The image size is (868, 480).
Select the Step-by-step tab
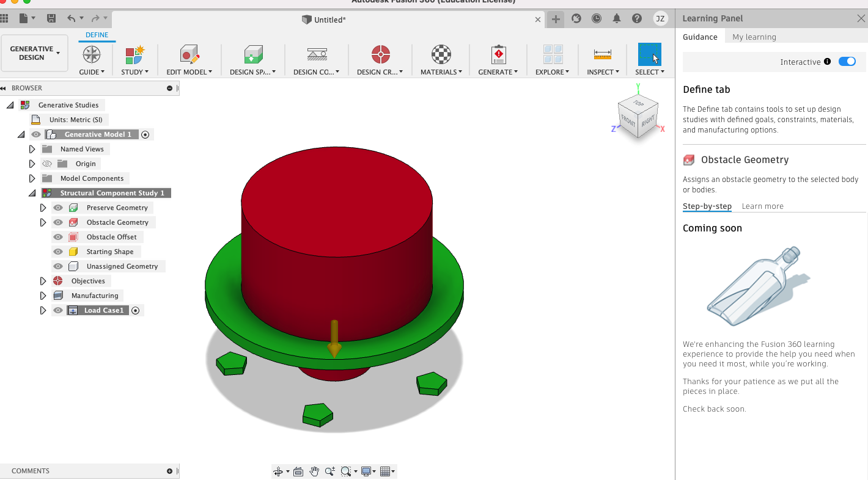[707, 206]
